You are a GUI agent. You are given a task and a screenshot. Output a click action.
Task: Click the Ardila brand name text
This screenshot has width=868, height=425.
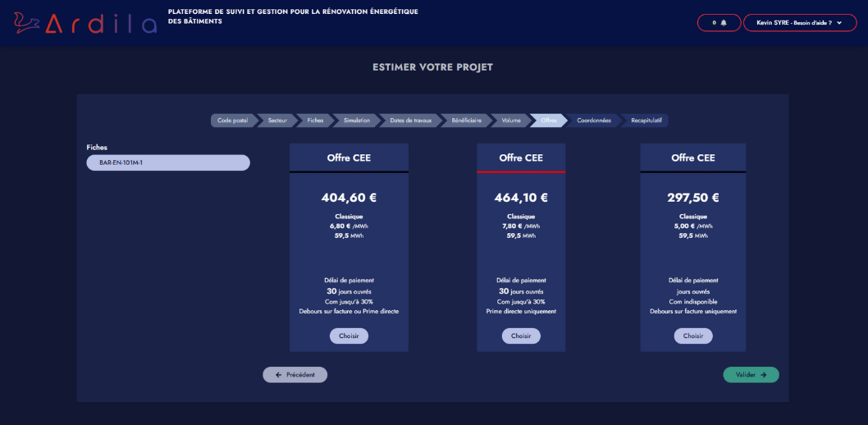point(100,24)
